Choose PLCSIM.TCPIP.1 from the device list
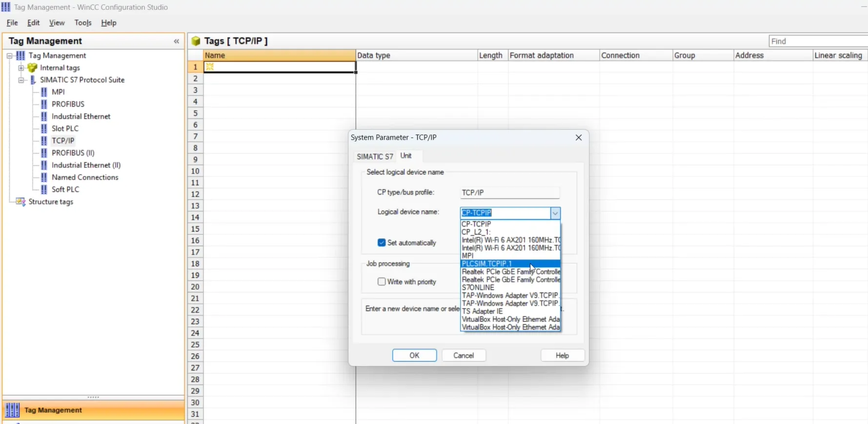This screenshot has width=868, height=424. [510, 264]
